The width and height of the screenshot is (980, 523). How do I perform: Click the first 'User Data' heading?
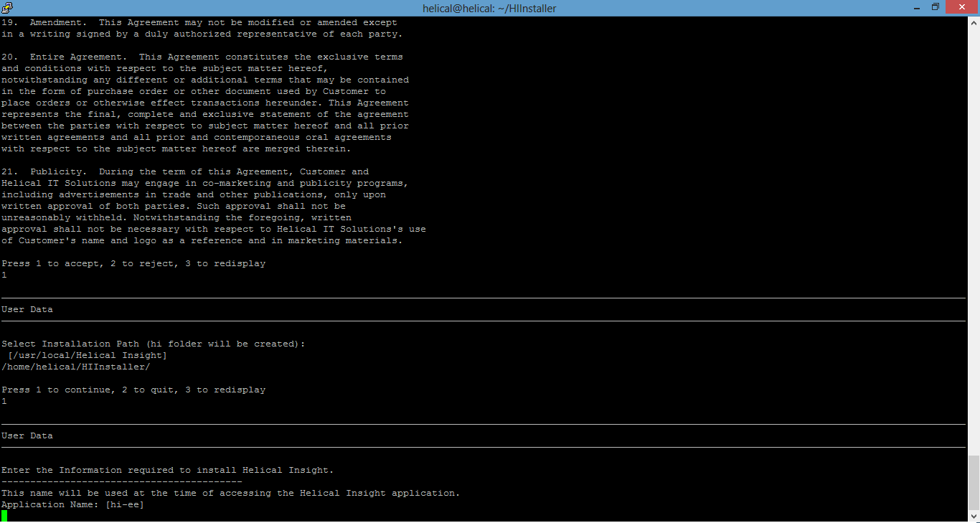pos(27,309)
